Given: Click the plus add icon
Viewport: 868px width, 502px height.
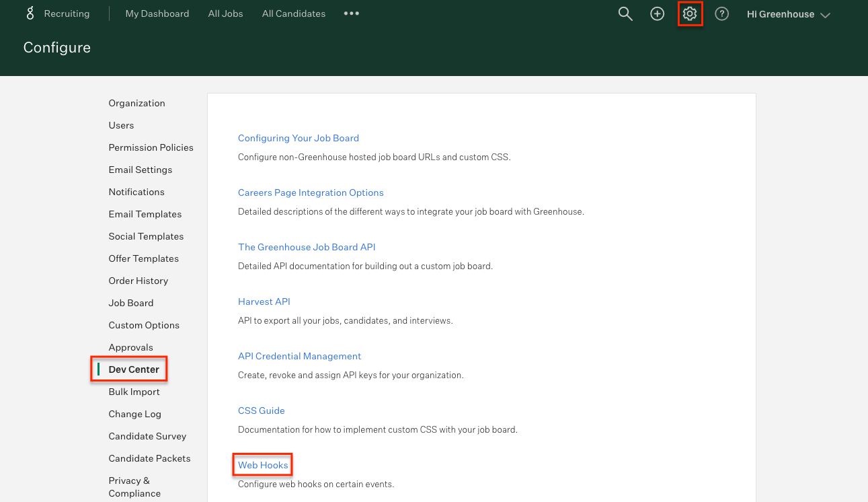Looking at the screenshot, I should click(x=658, y=14).
